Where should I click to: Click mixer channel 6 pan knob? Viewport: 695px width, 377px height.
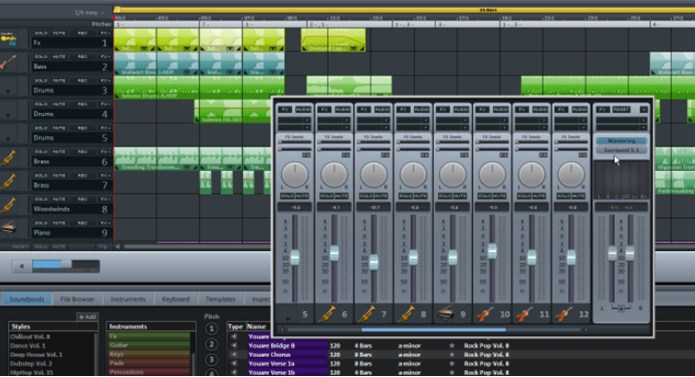tap(334, 174)
